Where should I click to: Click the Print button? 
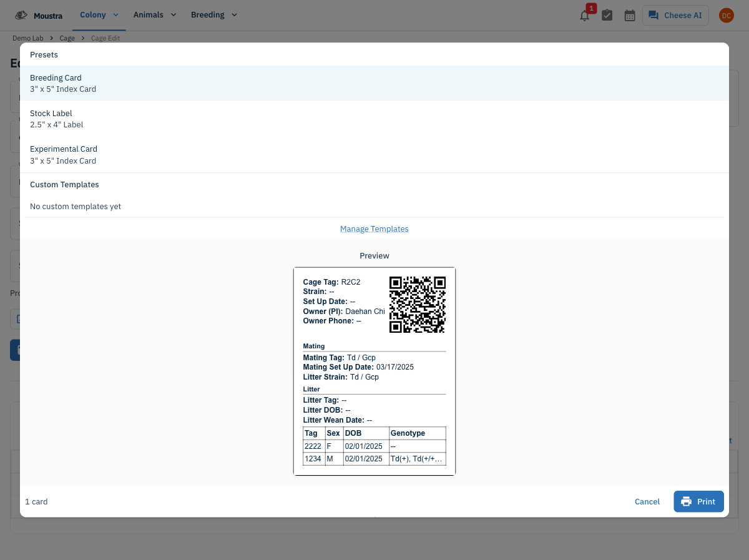[x=698, y=501]
